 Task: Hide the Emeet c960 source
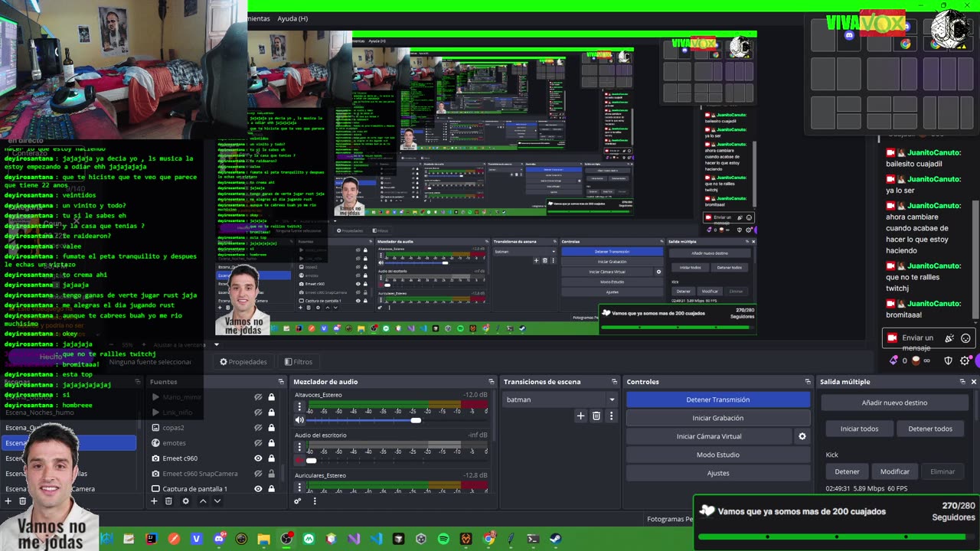258,458
